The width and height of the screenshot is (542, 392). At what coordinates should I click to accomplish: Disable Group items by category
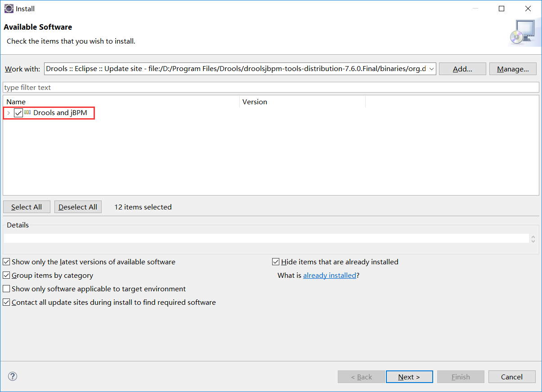[x=6, y=275]
